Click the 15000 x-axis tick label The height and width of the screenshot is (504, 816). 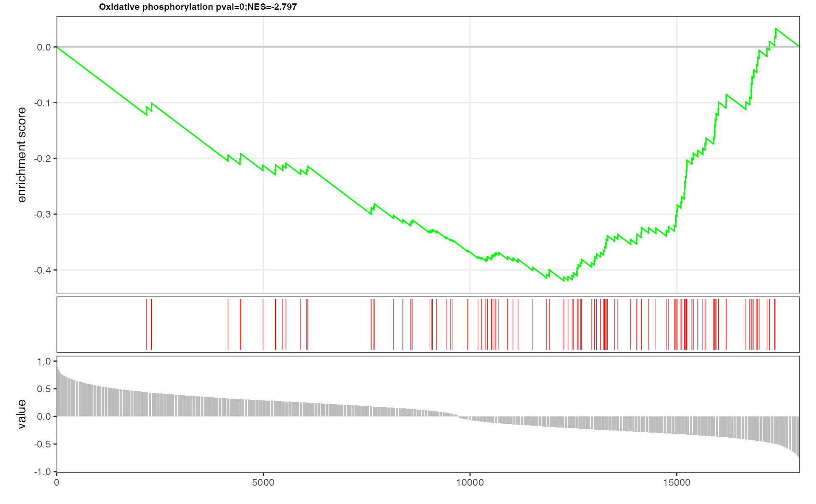pos(677,483)
